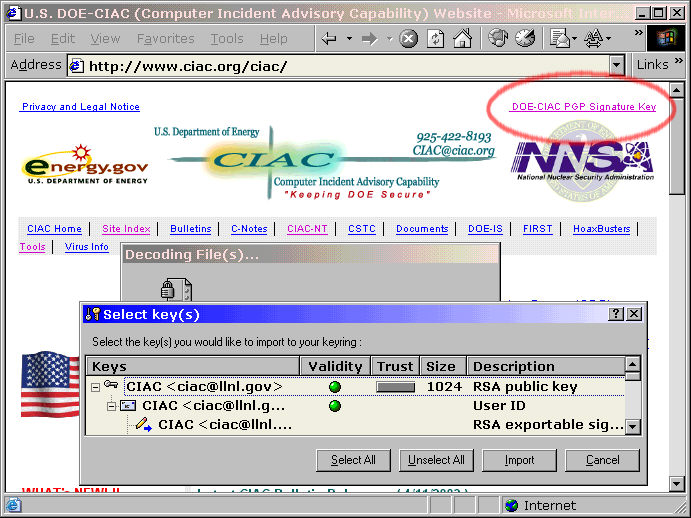Click the American flag image
The image size is (691, 518).
pos(50,384)
